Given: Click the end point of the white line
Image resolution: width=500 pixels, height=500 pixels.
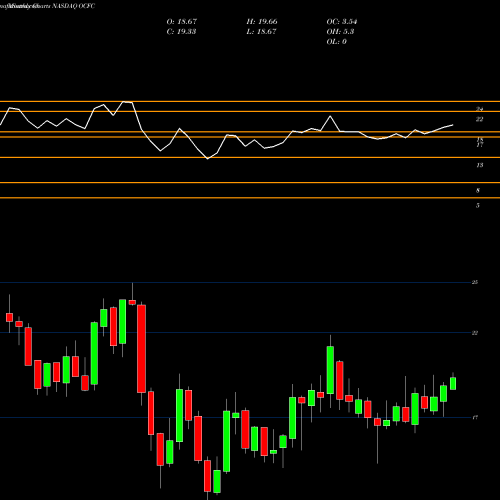Looking at the screenshot, I should [x=453, y=125].
